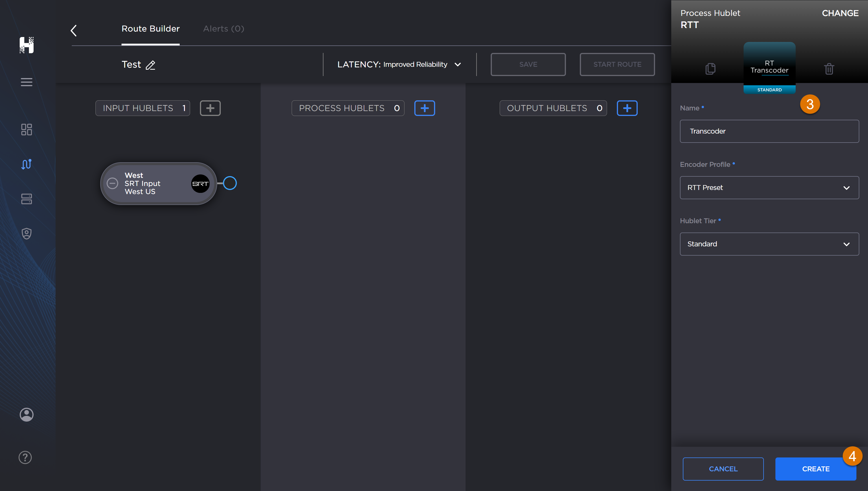The height and width of the screenshot is (491, 868).
Task: Click CHANGE to swap the Process Hublet
Action: pyautogui.click(x=840, y=13)
